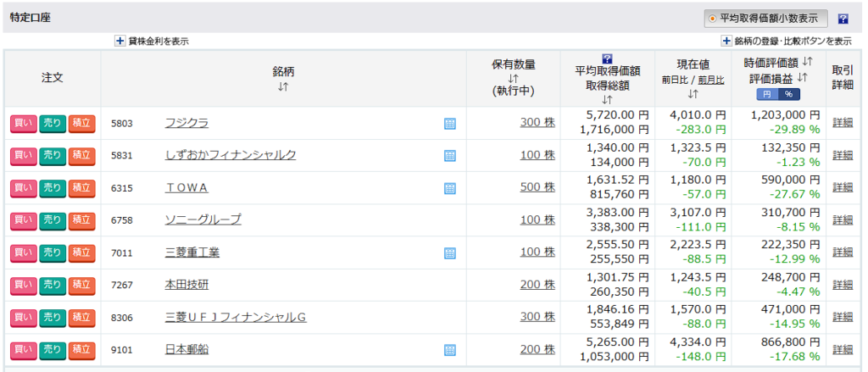Image resolution: width=868 pixels, height=372 pixels.
Task: Click 売り button for しずおかフィナンシャルグ
Action: [x=53, y=156]
